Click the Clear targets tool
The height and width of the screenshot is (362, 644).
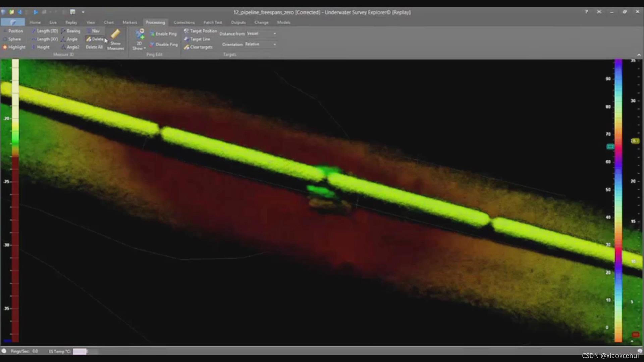pos(198,47)
